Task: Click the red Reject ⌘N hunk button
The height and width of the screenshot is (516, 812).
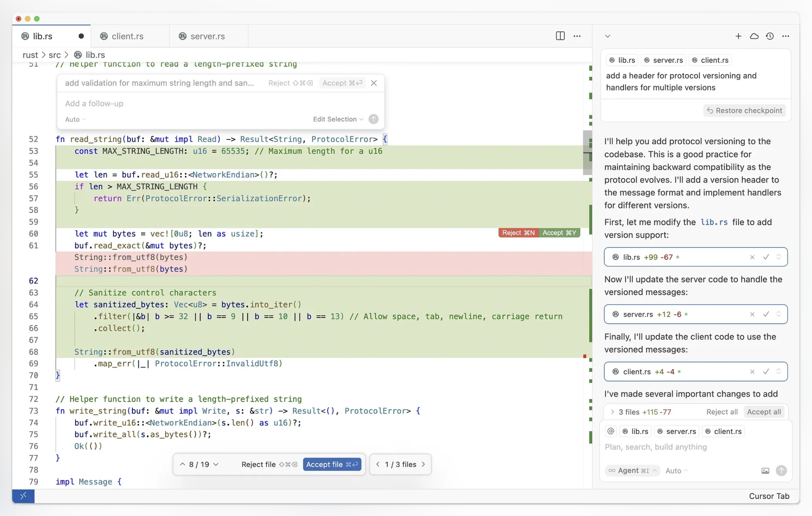Action: pyautogui.click(x=518, y=233)
